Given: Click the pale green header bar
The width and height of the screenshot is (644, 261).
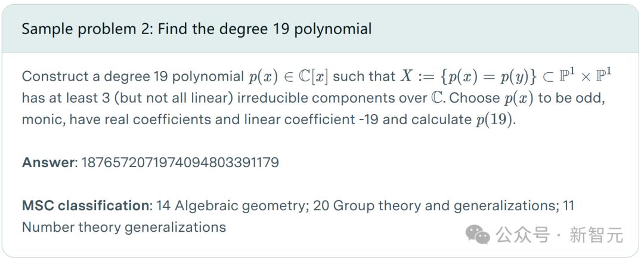Looking at the screenshot, I should tap(320, 29).
